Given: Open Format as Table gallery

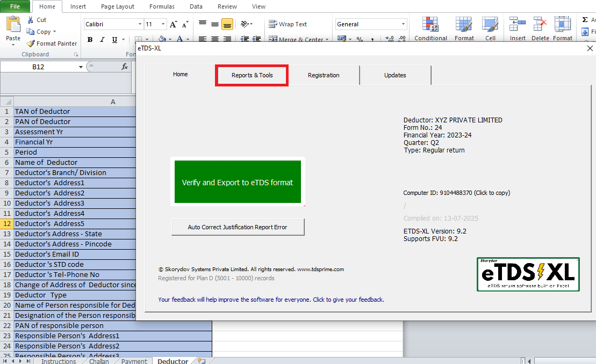Looking at the screenshot, I should pos(464,28).
